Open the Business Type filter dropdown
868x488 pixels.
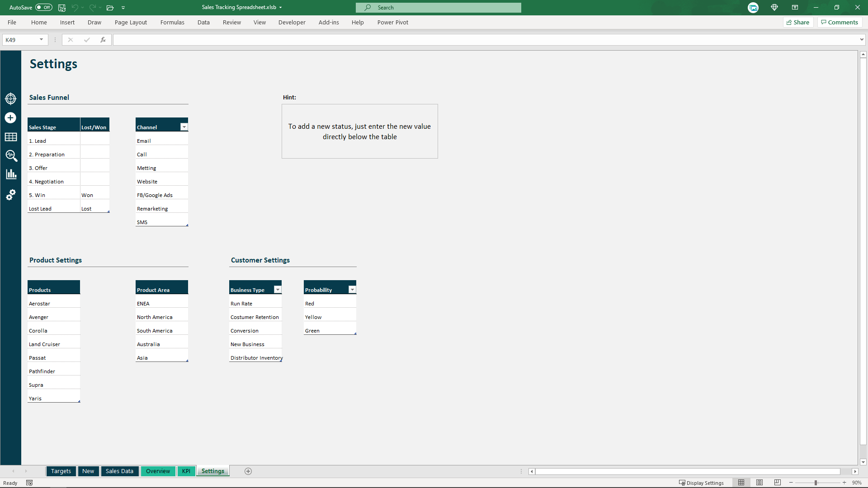[x=278, y=290]
